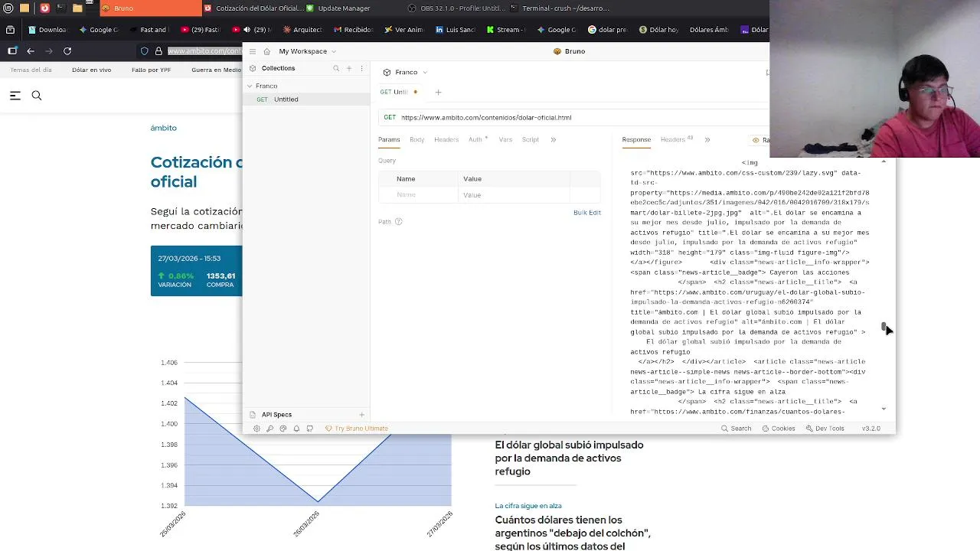Image resolution: width=980 pixels, height=551 pixels.
Task: Open Bulk Edit for query params
Action: (x=587, y=212)
